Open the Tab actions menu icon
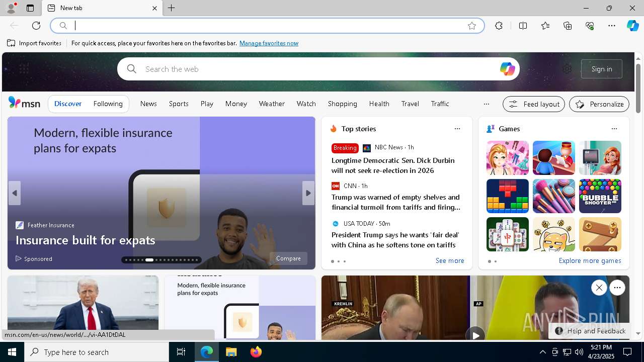Viewport: 644px width, 362px height. (30, 8)
